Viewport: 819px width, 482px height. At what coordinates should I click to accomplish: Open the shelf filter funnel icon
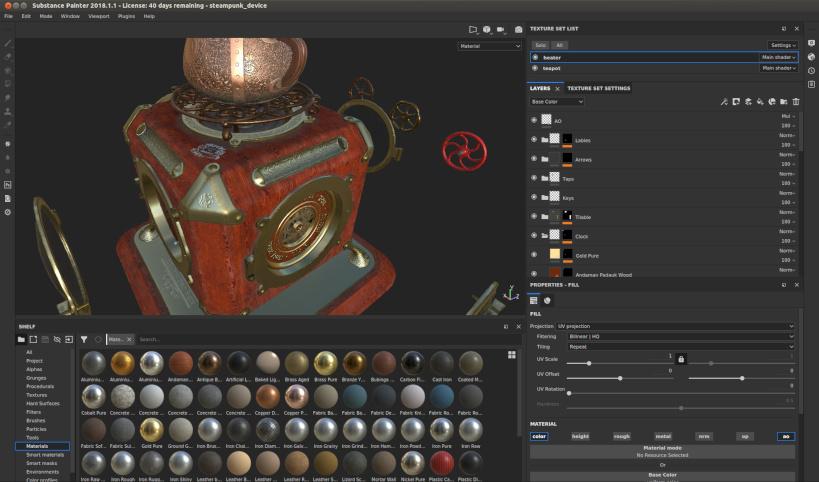tap(84, 339)
